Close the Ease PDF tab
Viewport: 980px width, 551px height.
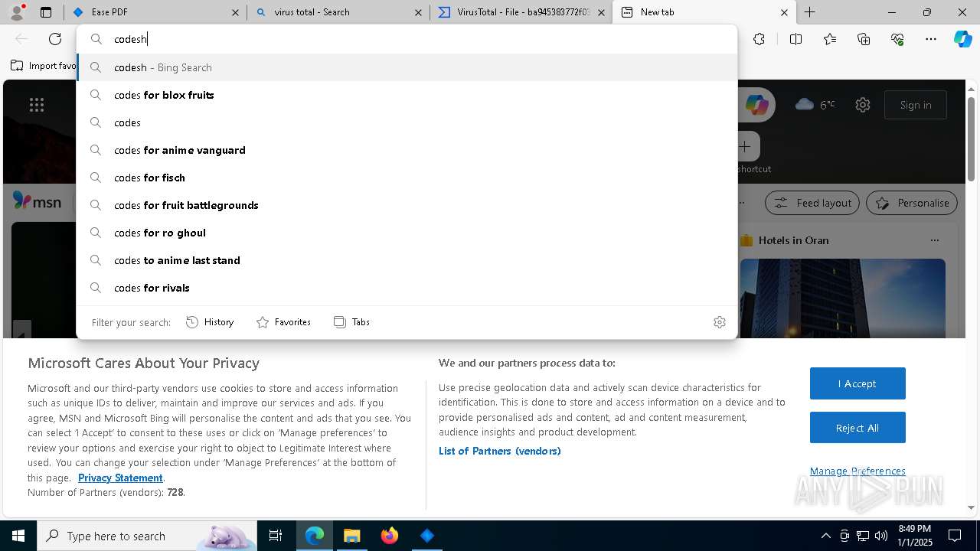[x=235, y=12]
